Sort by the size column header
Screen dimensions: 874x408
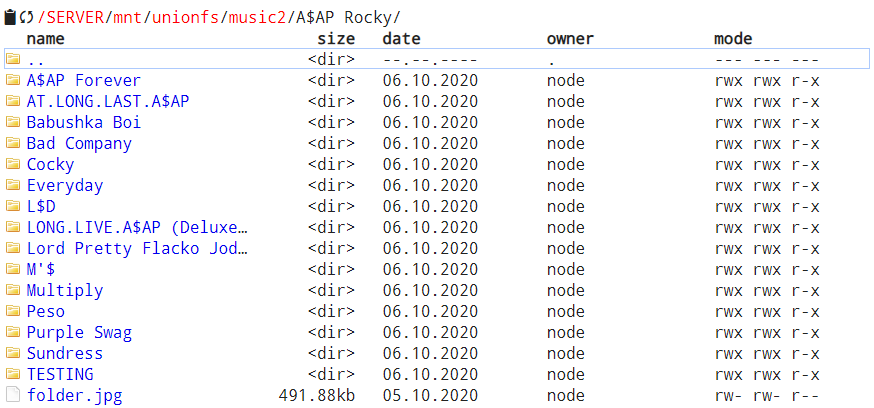click(x=336, y=38)
